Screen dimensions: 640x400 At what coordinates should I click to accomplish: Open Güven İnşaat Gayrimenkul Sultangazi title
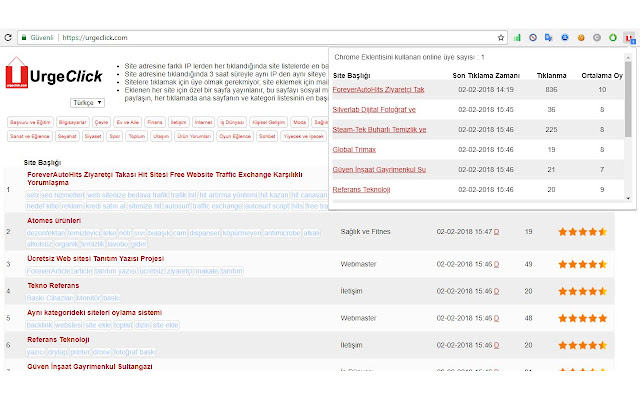[x=89, y=367]
